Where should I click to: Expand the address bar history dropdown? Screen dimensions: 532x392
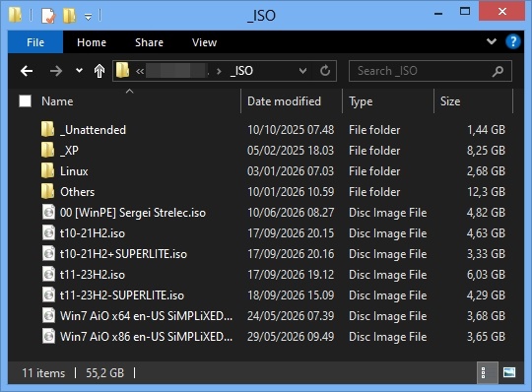(x=302, y=71)
